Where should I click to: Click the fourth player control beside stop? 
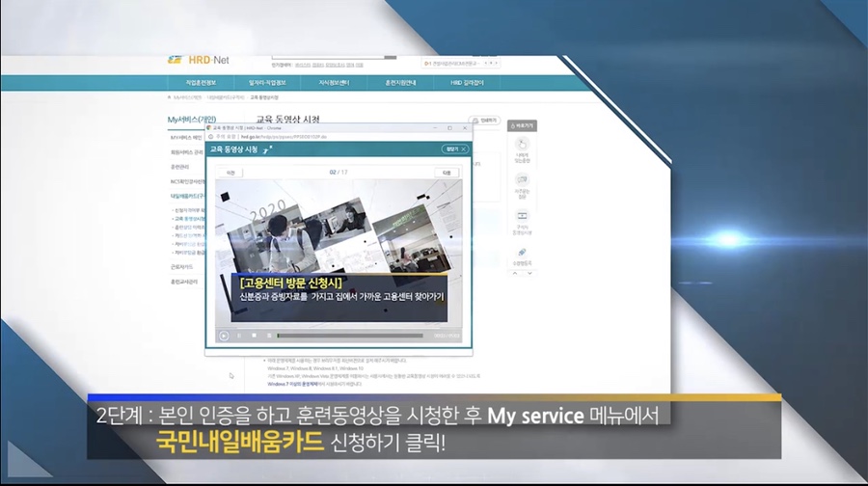(269, 336)
